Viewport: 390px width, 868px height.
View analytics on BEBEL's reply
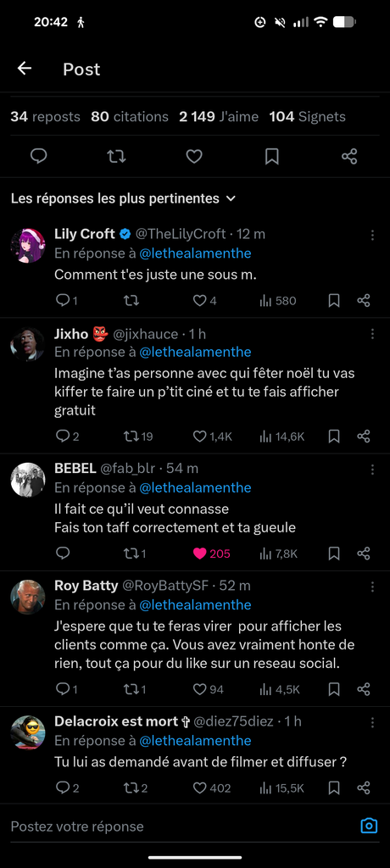pyautogui.click(x=279, y=554)
